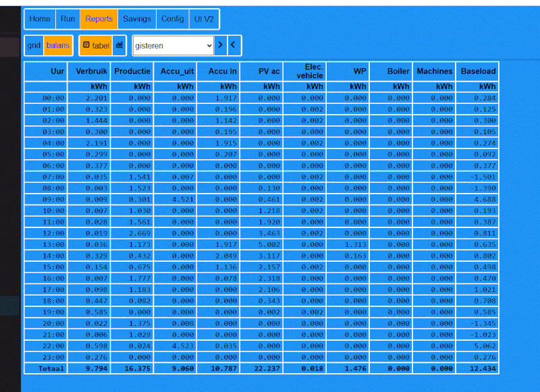Open the Config tab
Image resolution: width=540 pixels, height=392 pixels.
click(173, 19)
